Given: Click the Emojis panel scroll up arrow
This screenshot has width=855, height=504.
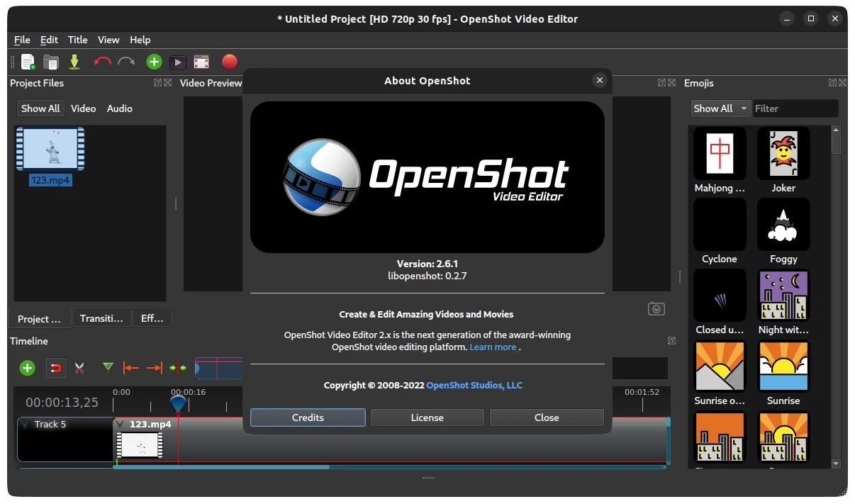Looking at the screenshot, I should click(x=836, y=130).
